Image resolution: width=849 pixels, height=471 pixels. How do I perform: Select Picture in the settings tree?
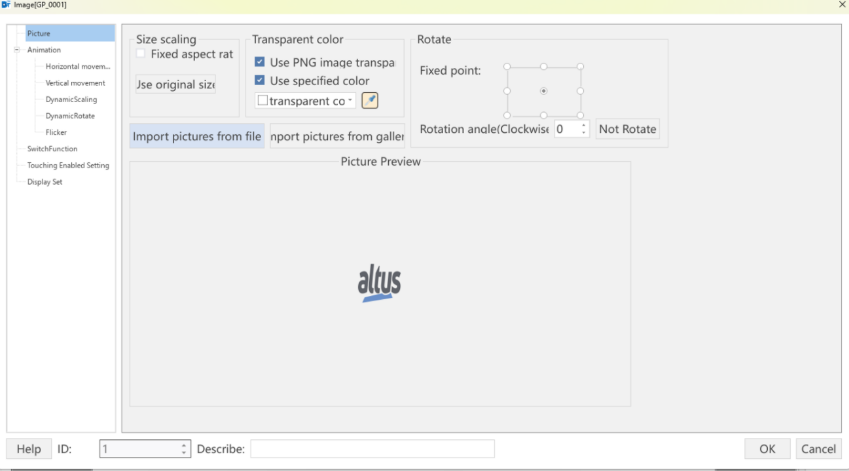(38, 34)
